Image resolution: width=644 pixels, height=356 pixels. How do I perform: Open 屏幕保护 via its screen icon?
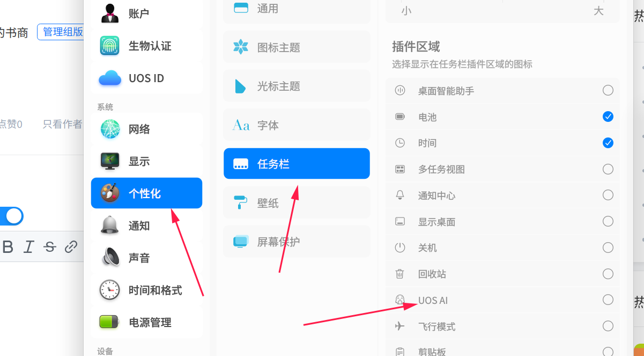(x=241, y=242)
